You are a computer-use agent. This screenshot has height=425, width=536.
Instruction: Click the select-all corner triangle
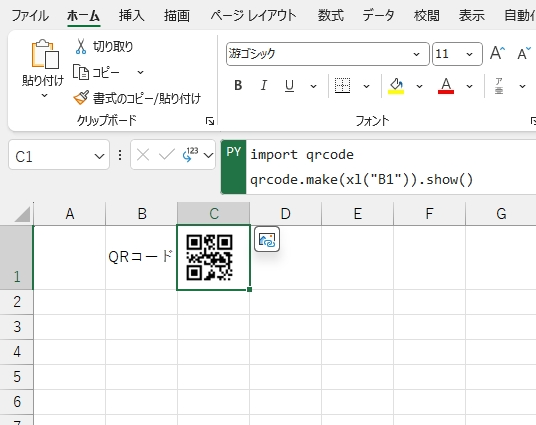(22, 214)
